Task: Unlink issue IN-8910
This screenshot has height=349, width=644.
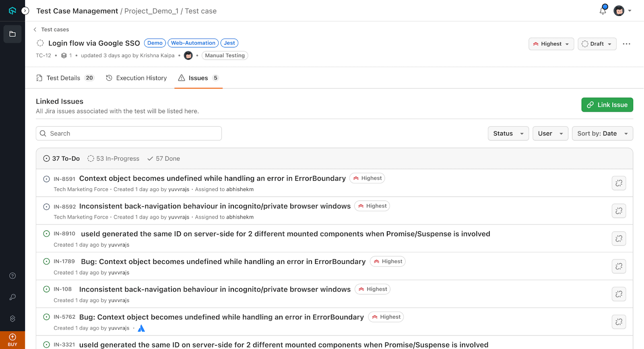Action: point(619,239)
